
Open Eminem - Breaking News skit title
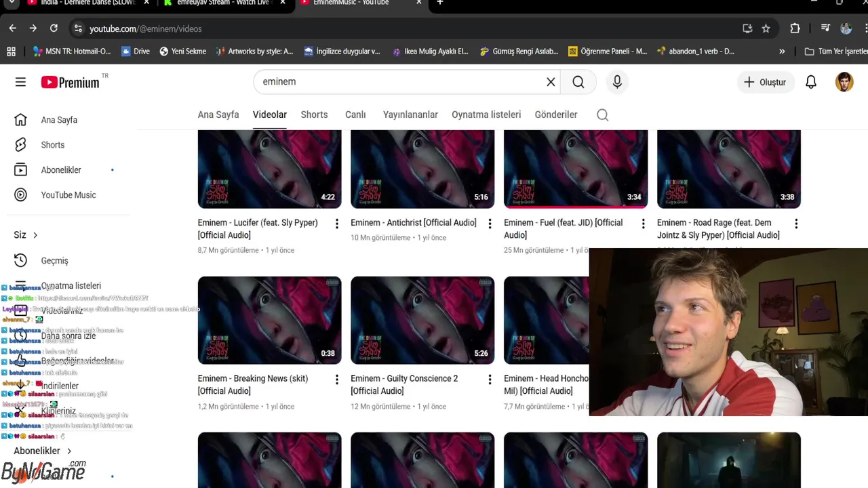click(x=252, y=385)
